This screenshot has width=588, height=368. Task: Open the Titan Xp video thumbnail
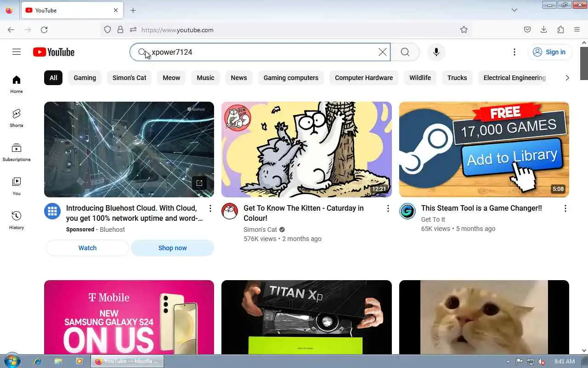(306, 317)
